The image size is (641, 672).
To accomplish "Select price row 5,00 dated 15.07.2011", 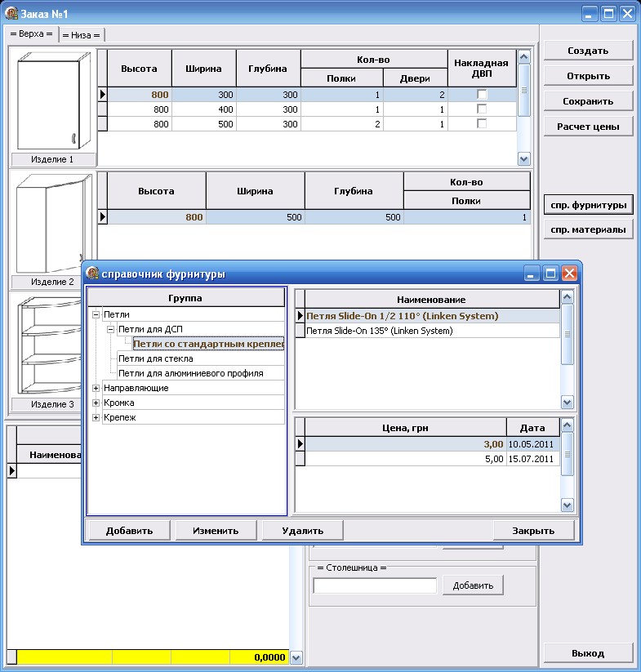I will tap(432, 459).
